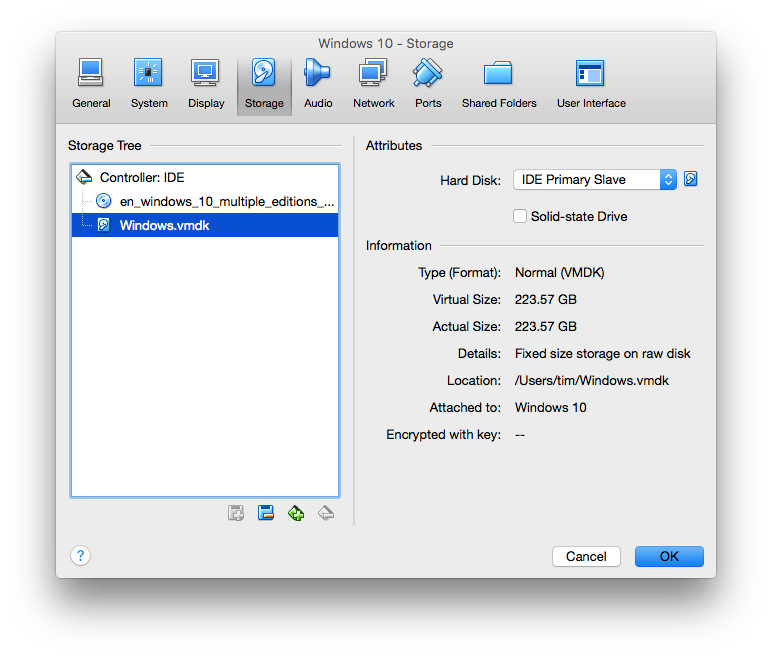
Task: Click the 'Attributes' heading
Action: coord(394,146)
